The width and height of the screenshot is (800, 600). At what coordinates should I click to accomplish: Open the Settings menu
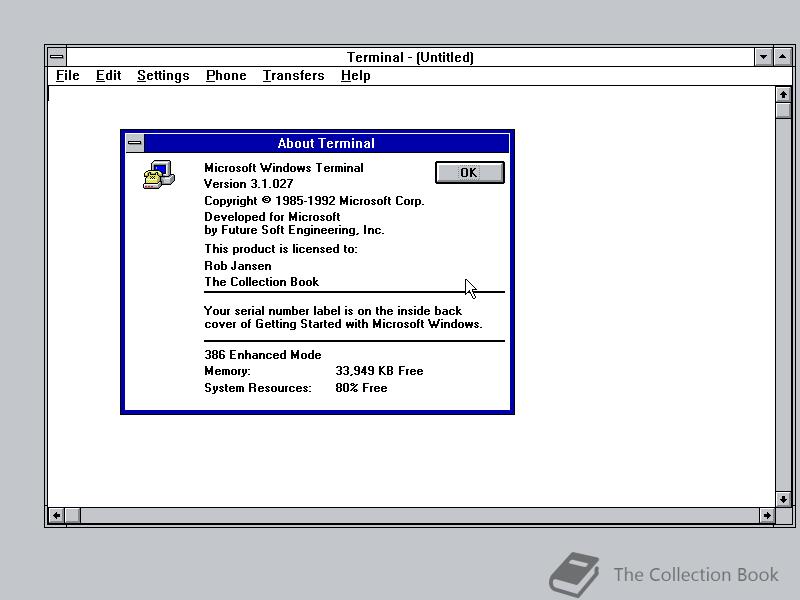point(163,76)
